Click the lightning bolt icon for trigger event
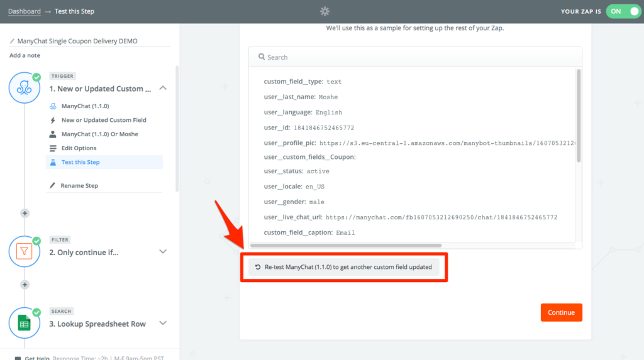The width and height of the screenshot is (644, 360). 53,120
